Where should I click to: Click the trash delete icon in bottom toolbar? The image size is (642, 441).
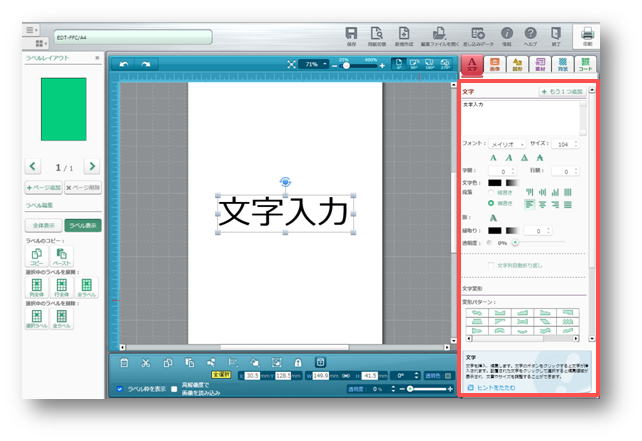coord(124,363)
